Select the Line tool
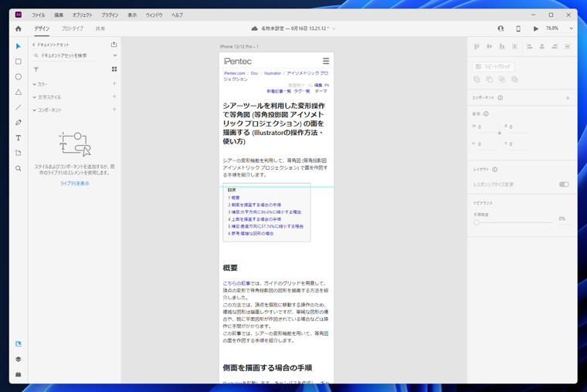The image size is (587, 392). click(18, 107)
